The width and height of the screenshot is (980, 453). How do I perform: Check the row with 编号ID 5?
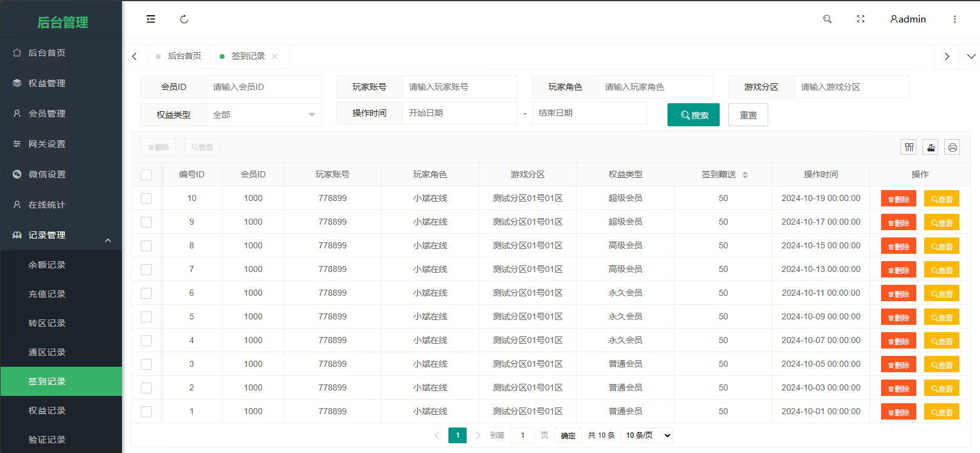(146, 317)
